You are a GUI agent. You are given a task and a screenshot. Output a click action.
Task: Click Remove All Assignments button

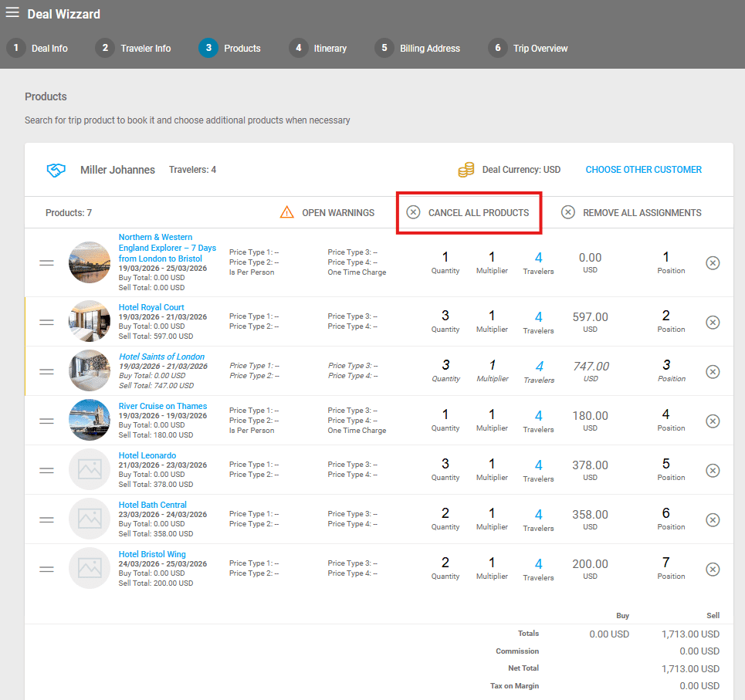coord(632,212)
